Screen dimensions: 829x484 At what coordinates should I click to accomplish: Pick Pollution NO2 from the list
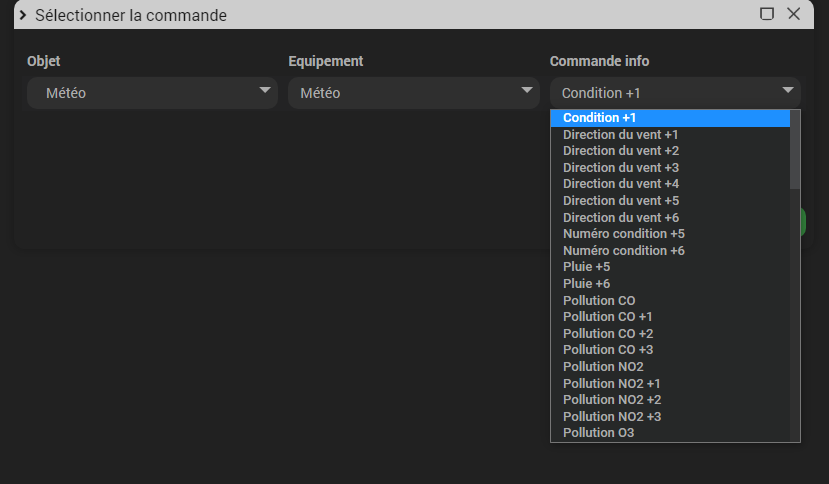(x=670, y=367)
